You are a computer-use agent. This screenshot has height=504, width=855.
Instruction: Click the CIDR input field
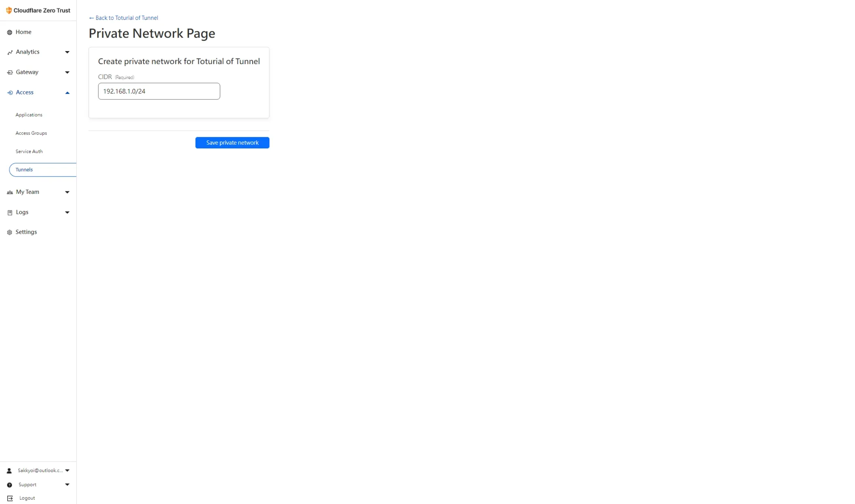(x=159, y=91)
